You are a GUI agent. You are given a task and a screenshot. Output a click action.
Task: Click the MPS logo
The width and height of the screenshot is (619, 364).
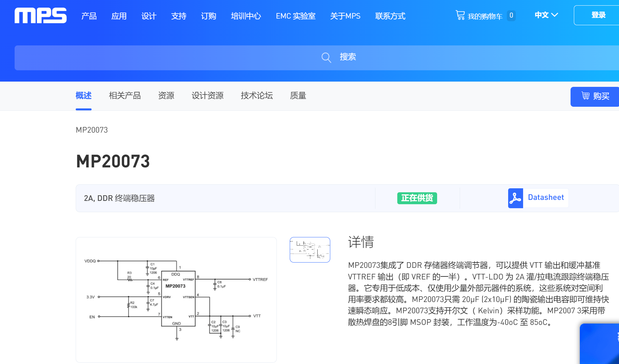(40, 16)
